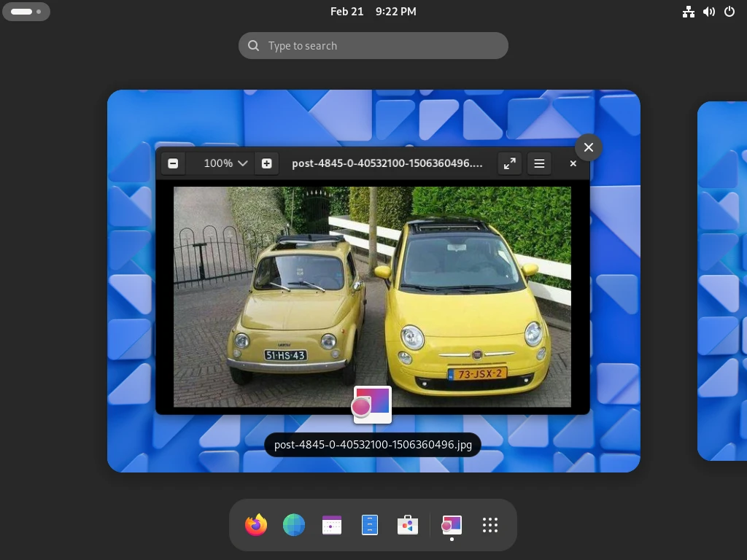This screenshot has height=560, width=747.
Task: Open GNOME Web browser from the dock
Action: click(x=294, y=525)
